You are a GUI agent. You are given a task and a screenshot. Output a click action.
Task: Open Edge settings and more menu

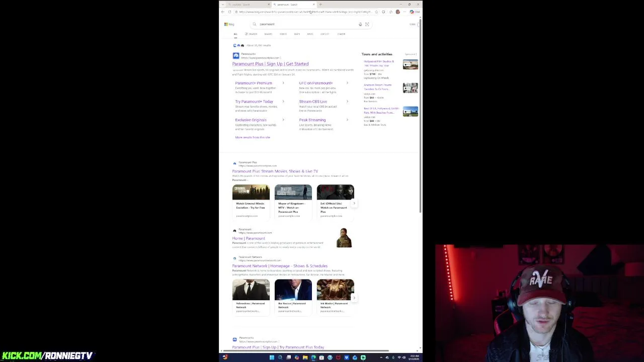coord(405,12)
